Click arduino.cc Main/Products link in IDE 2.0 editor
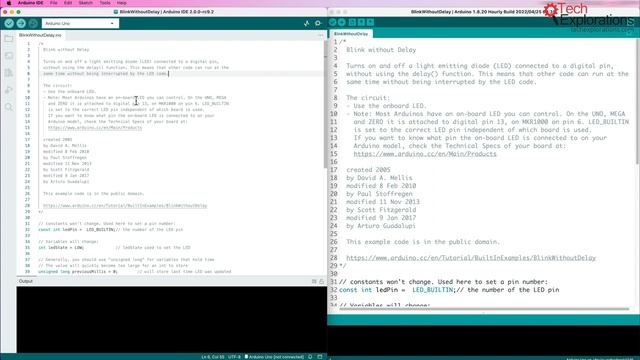The height and width of the screenshot is (360, 640). [x=95, y=128]
